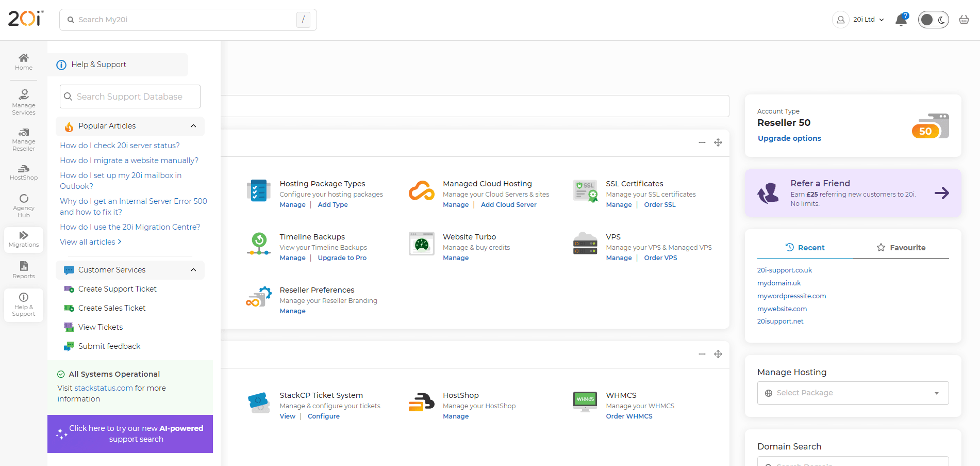Open the 20i mailbox in Outlook article
The image size is (980, 466).
point(121,181)
